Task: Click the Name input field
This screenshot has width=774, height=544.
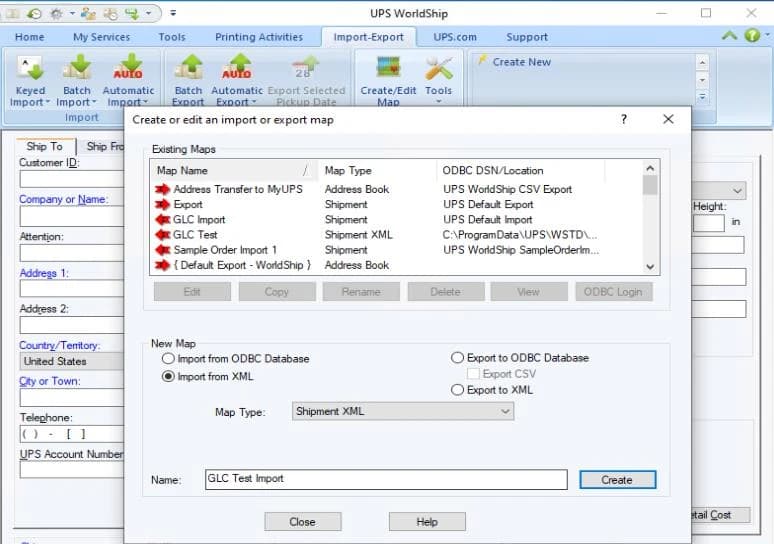Action: [x=386, y=479]
